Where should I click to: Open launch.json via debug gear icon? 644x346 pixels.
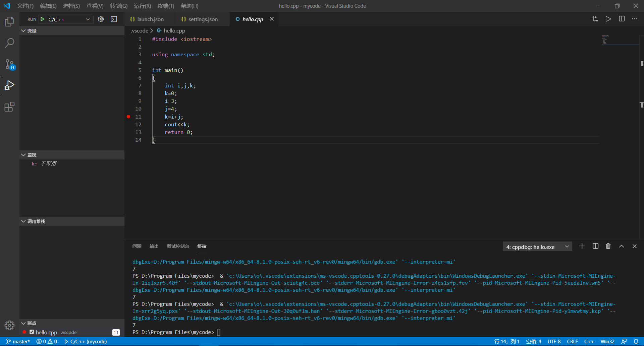[101, 19]
